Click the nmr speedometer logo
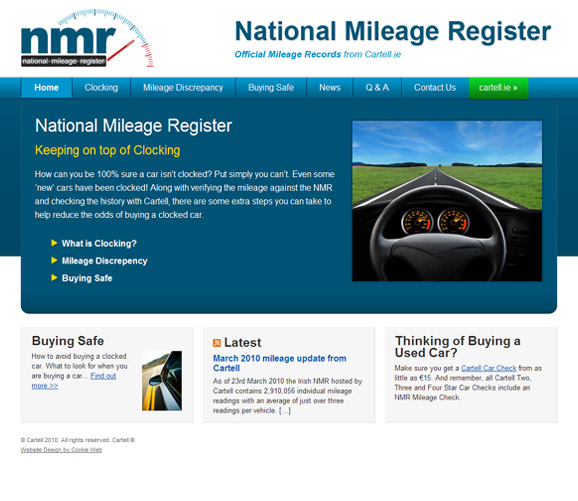578x501 pixels. [x=87, y=38]
